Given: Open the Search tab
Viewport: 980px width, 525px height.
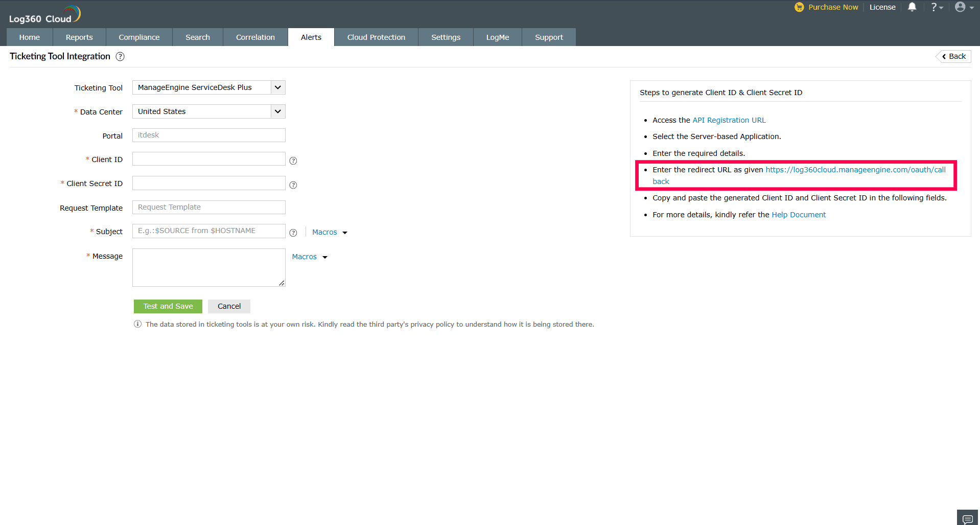Looking at the screenshot, I should click(198, 37).
